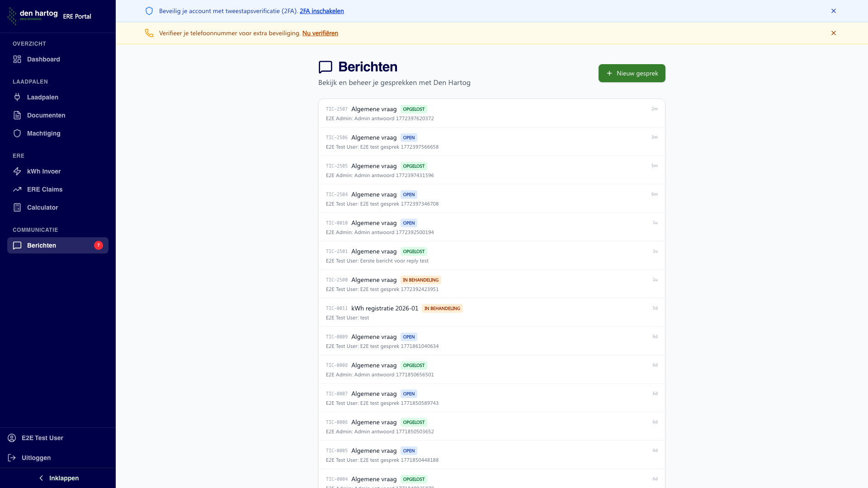Image resolution: width=868 pixels, height=488 pixels.
Task: Click the 2FA inschakelen link
Action: tap(321, 11)
